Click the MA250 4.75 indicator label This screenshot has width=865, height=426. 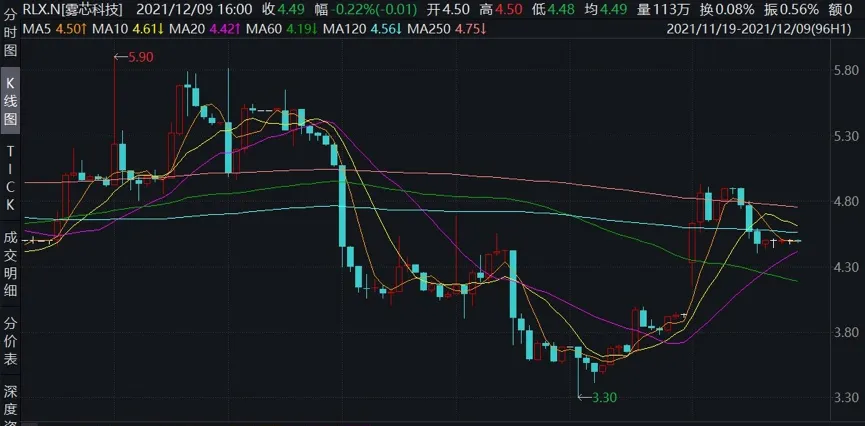447,30
